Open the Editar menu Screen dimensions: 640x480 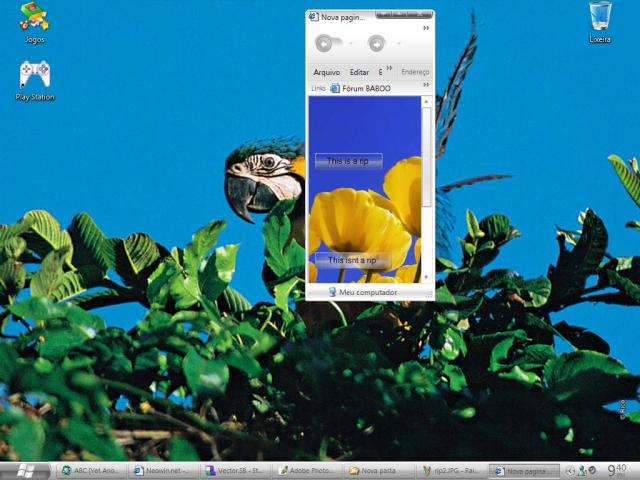coord(359,72)
